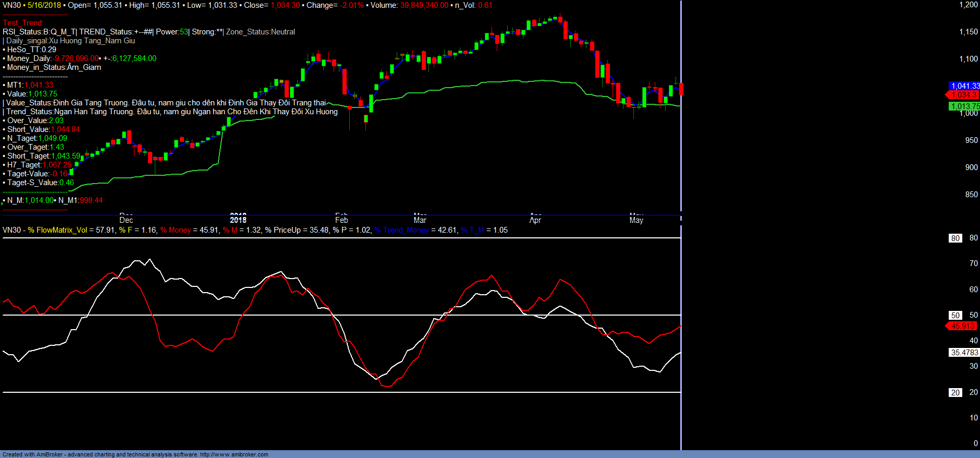980x458 pixels.
Task: Click the red 1,034.3 close price marker
Action: coord(964,95)
